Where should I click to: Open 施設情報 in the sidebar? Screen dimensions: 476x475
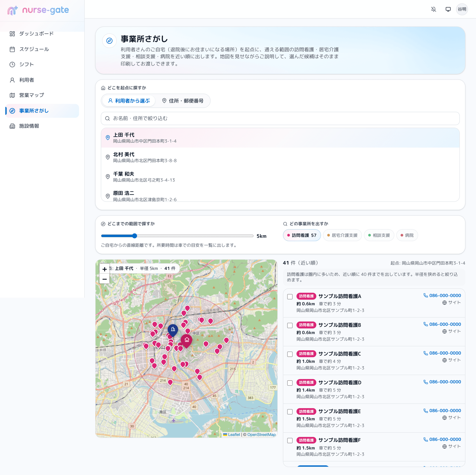point(42,126)
